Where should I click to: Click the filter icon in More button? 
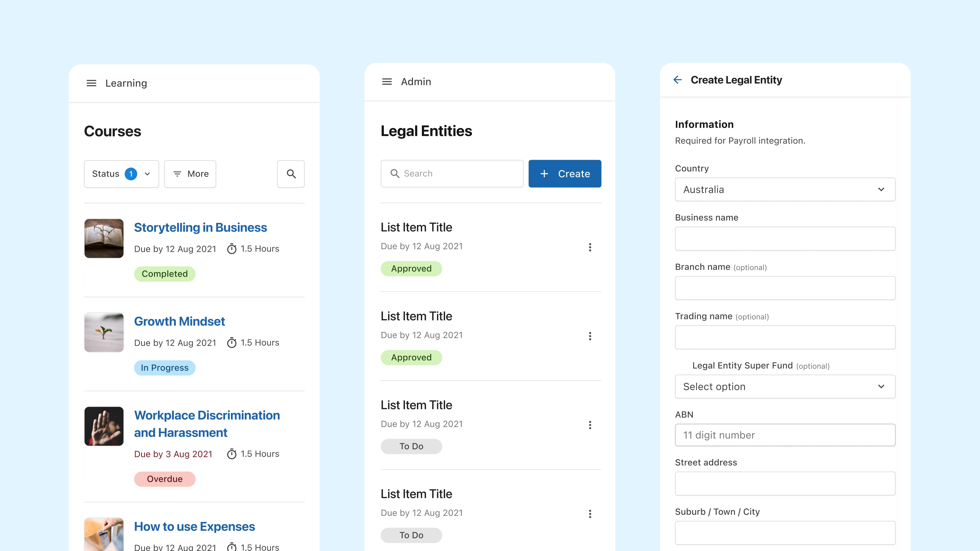click(x=177, y=174)
